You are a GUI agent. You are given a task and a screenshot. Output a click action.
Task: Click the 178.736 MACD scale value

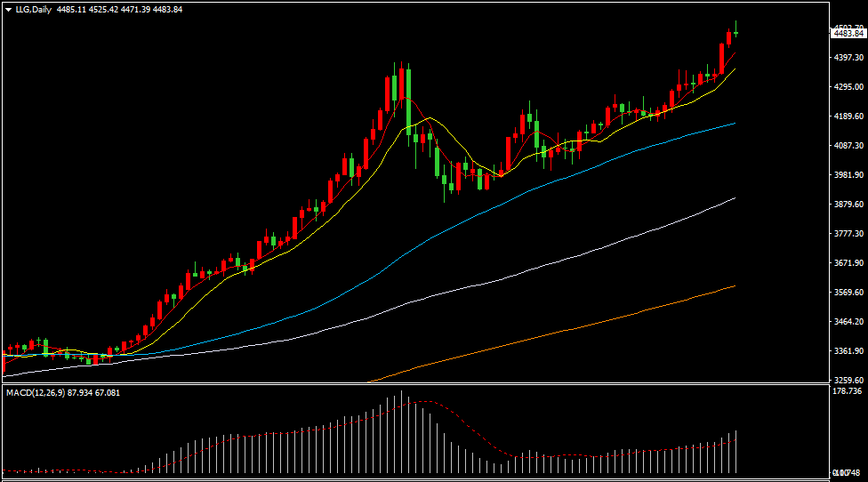pos(848,391)
